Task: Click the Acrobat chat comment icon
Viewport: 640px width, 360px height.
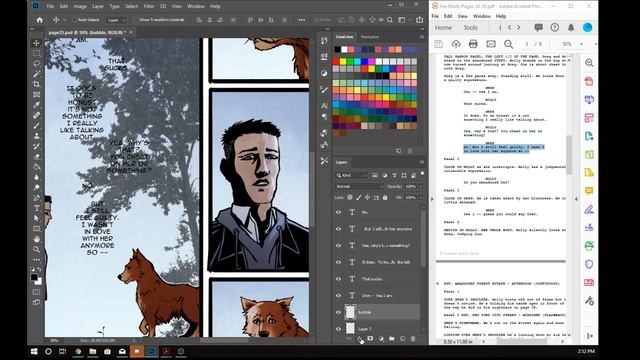Action: click(x=538, y=28)
